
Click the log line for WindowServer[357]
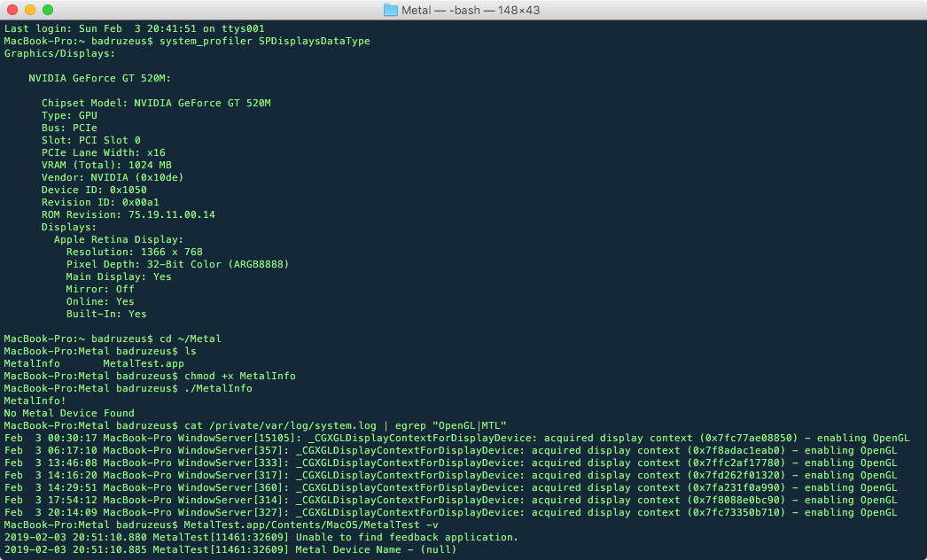(450, 451)
